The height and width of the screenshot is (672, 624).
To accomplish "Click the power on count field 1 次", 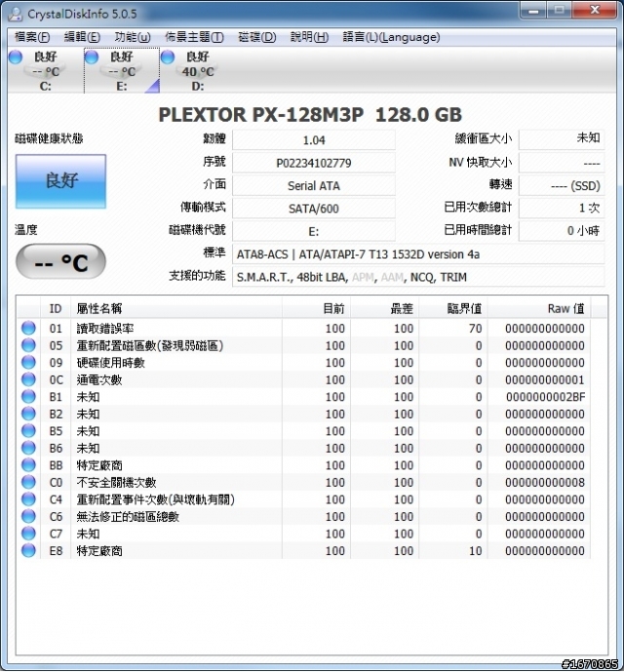I will click(562, 209).
